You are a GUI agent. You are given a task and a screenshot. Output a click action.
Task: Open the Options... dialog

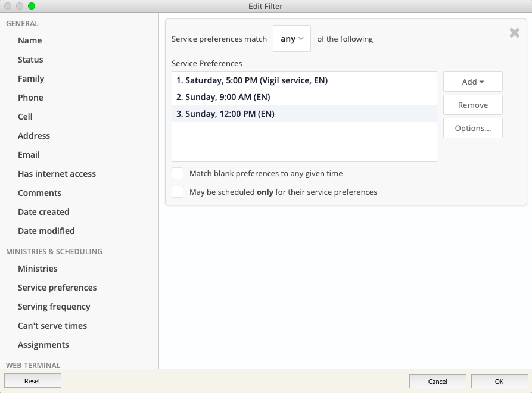point(472,128)
